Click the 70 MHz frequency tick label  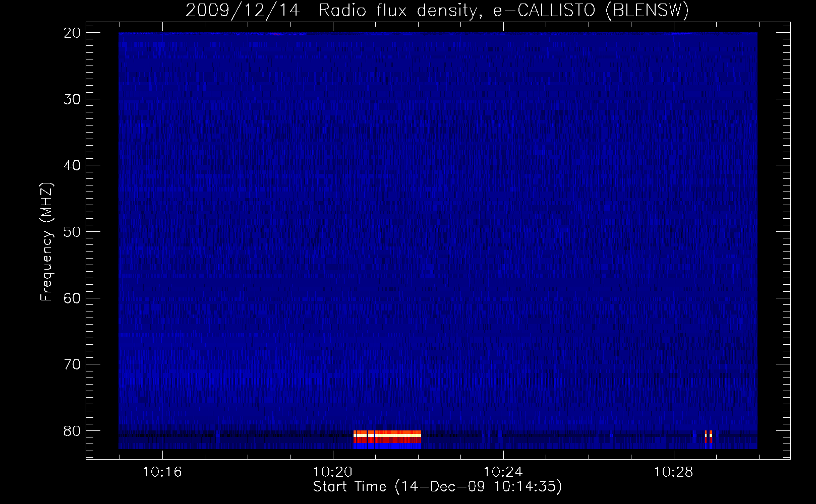pos(72,364)
